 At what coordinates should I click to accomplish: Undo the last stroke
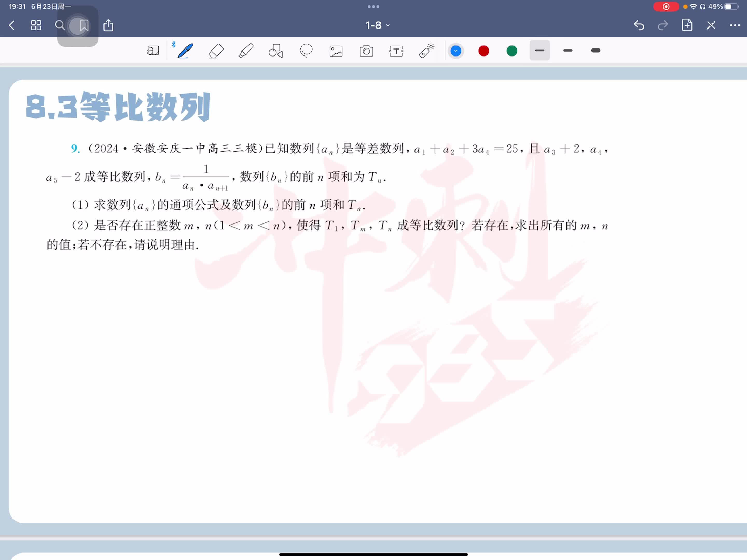click(x=639, y=25)
